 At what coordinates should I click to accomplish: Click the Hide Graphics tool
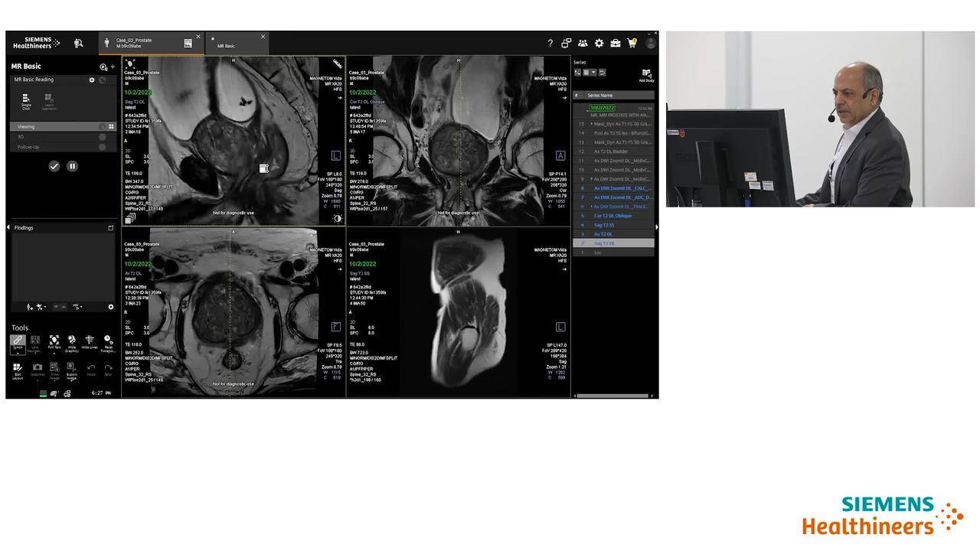[x=72, y=342]
